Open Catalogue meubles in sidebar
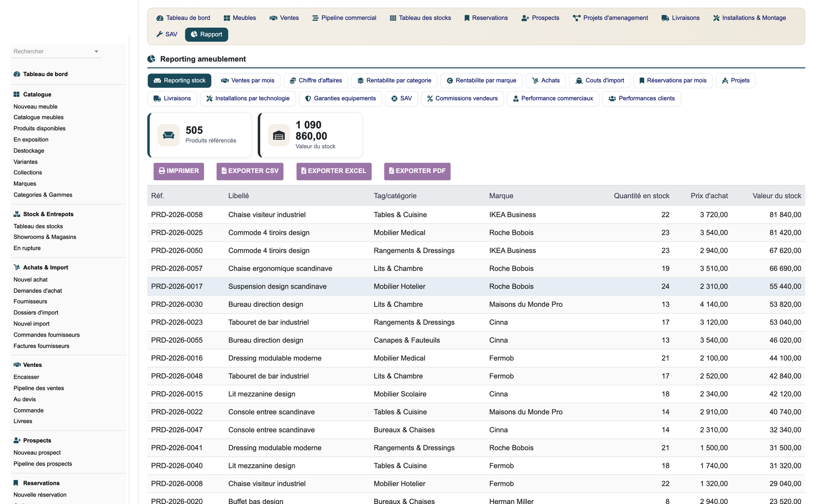Viewport: 814px width, 504px height. (x=38, y=118)
